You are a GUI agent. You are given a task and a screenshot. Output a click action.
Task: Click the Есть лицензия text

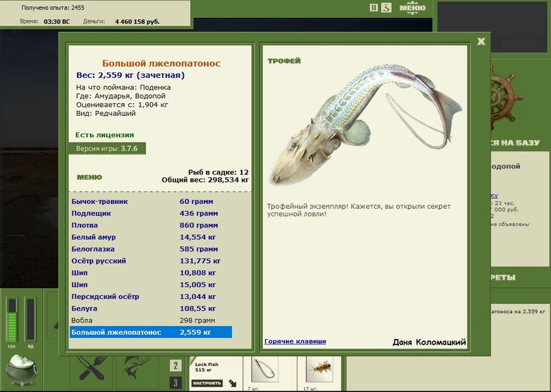coord(105,135)
